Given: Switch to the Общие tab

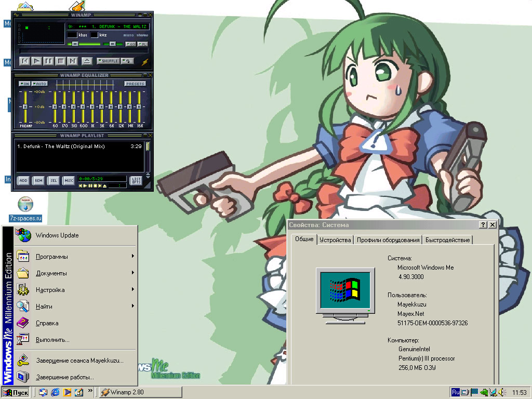Looking at the screenshot, I should click(x=304, y=239).
